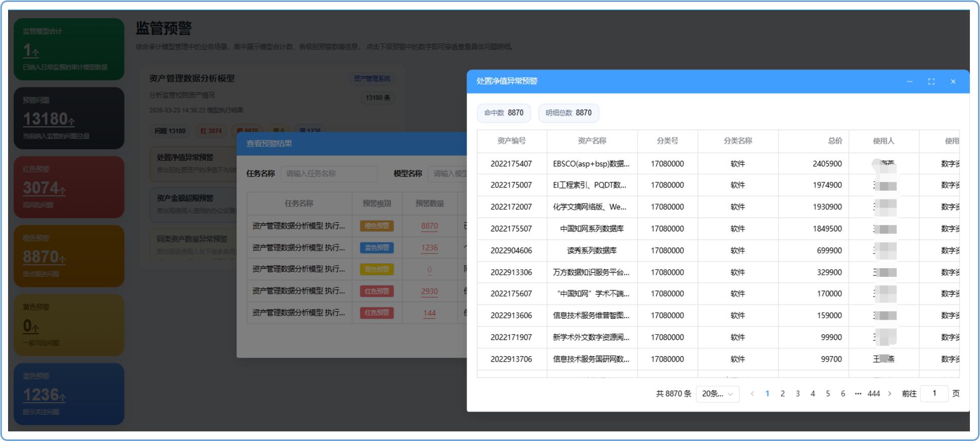Click the 命中数 8870 tag
The width and height of the screenshot is (980, 441).
click(504, 113)
